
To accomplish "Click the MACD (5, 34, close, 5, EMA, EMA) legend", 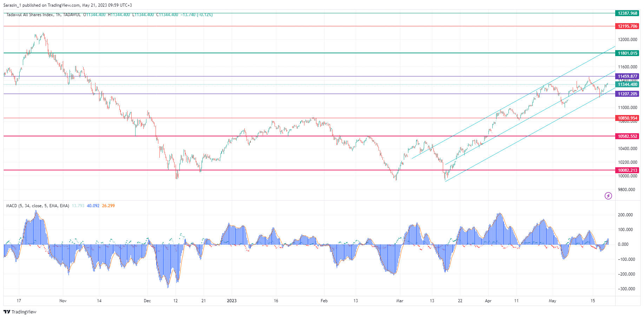I will (38, 206).
